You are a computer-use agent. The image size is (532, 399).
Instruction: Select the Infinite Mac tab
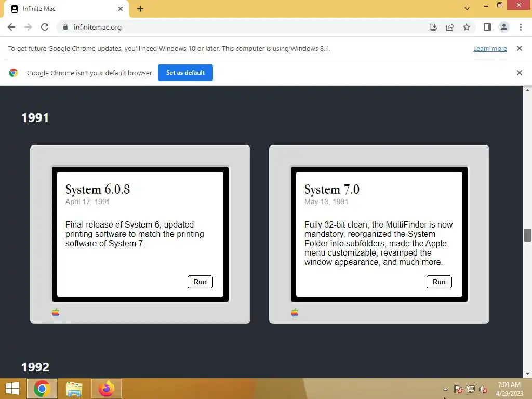(x=66, y=9)
